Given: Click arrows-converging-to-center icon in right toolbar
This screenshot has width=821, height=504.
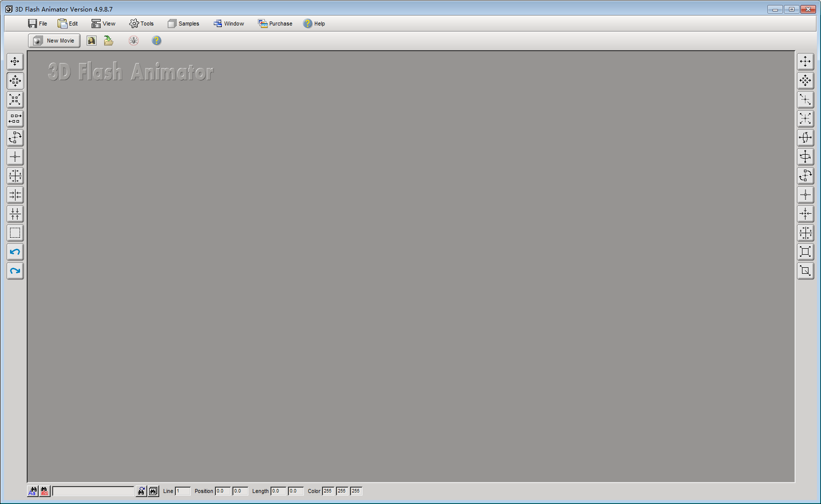Looking at the screenshot, I should (805, 214).
